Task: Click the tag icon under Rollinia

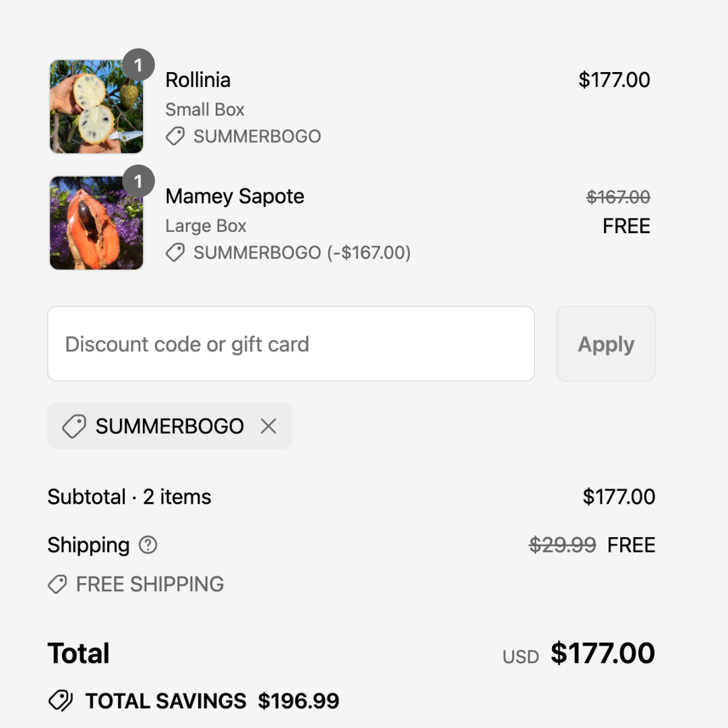Action: coord(175,137)
